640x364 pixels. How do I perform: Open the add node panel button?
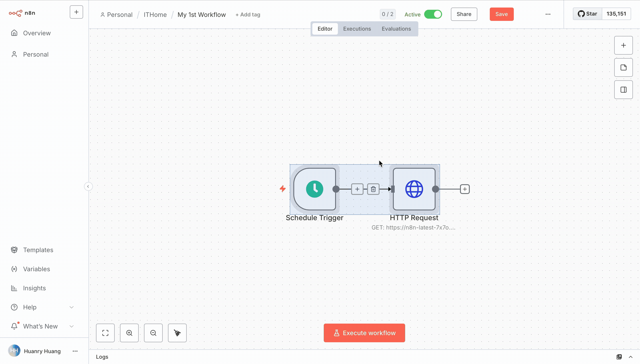[623, 45]
